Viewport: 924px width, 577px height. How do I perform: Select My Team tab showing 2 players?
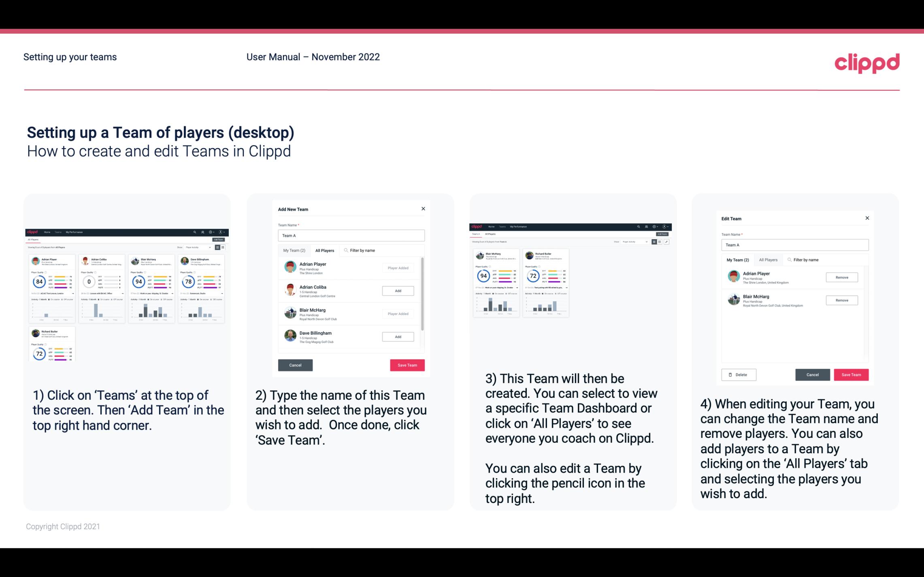[x=293, y=249]
